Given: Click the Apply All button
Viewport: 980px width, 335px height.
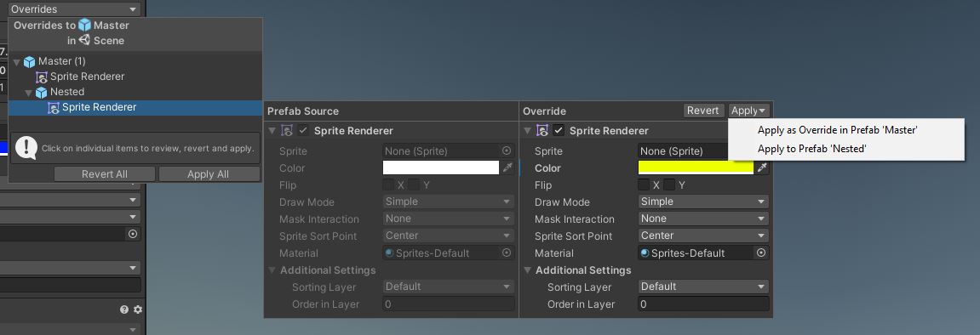Looking at the screenshot, I should (x=208, y=174).
